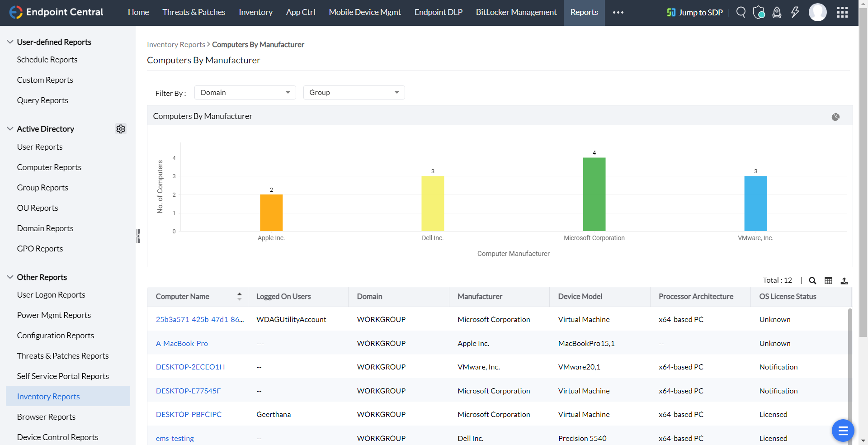Click the Inventory Reports breadcrumb link
Image resolution: width=868 pixels, height=445 pixels.
click(176, 44)
